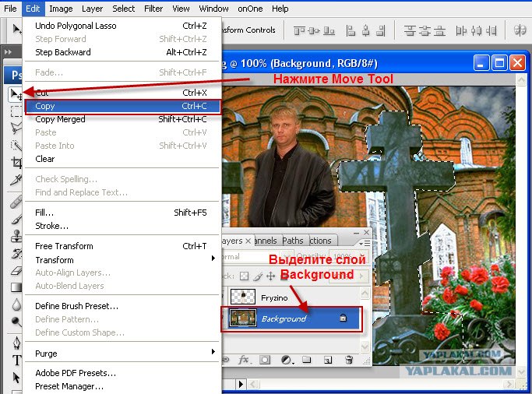Choose Copy from the Edit menu
The width and height of the screenshot is (532, 394).
(122, 106)
